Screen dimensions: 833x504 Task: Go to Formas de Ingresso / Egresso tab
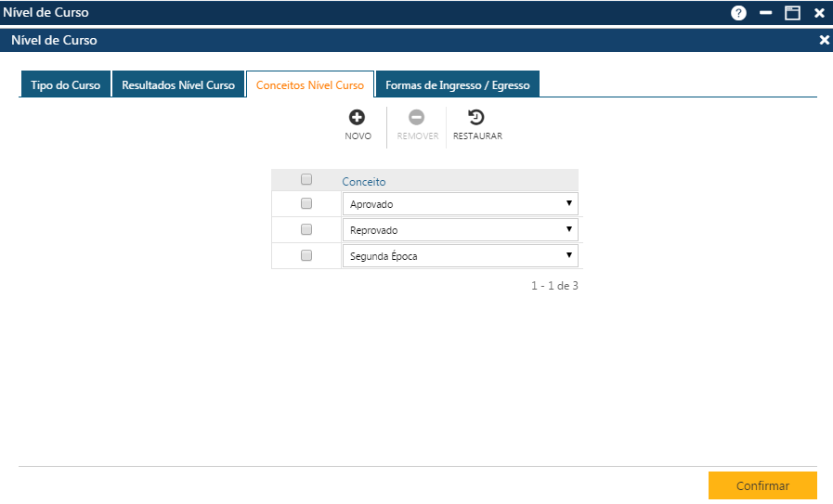click(x=457, y=84)
